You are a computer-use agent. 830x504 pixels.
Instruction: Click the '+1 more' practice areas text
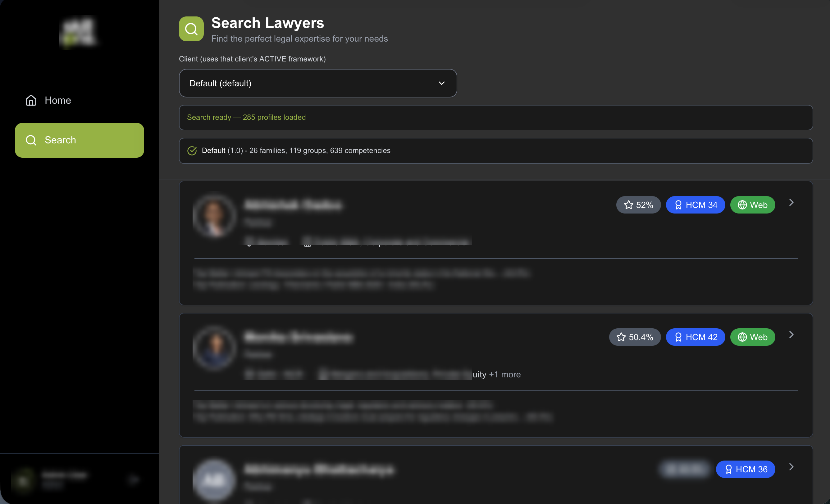pos(504,375)
